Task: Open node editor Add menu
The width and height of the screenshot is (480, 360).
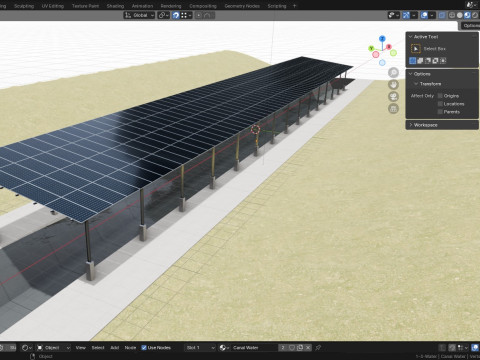Action: coord(115,348)
